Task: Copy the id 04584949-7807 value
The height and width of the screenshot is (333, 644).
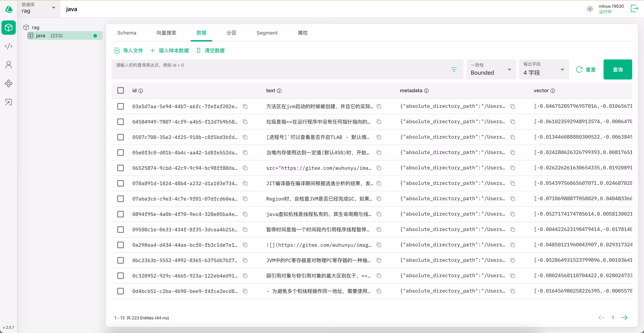Action: [245, 122]
